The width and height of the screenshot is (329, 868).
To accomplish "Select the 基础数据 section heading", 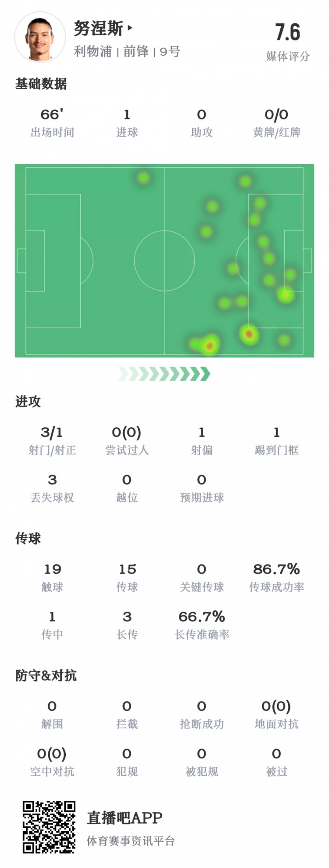I will click(41, 83).
